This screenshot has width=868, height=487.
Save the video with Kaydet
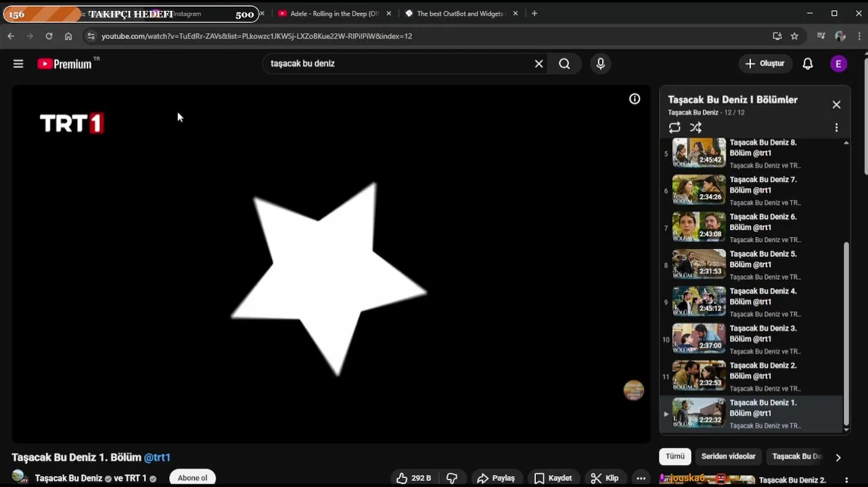click(x=553, y=478)
